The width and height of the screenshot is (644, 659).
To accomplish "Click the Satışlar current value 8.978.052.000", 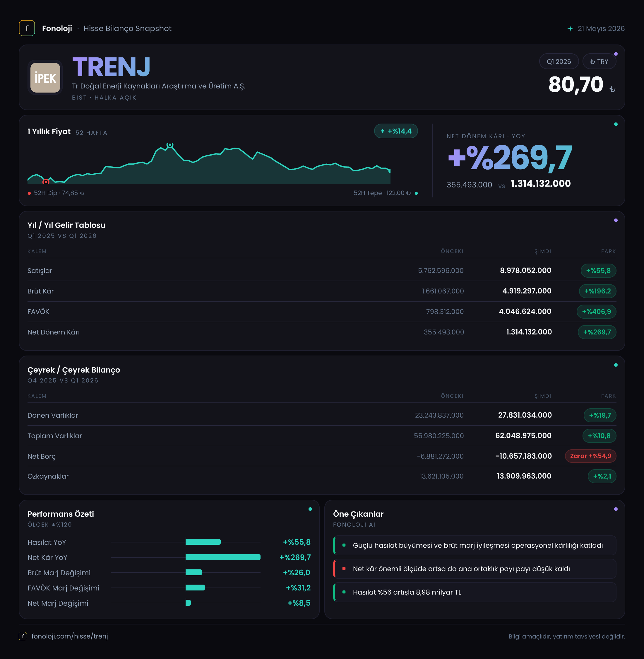I will [x=526, y=270].
